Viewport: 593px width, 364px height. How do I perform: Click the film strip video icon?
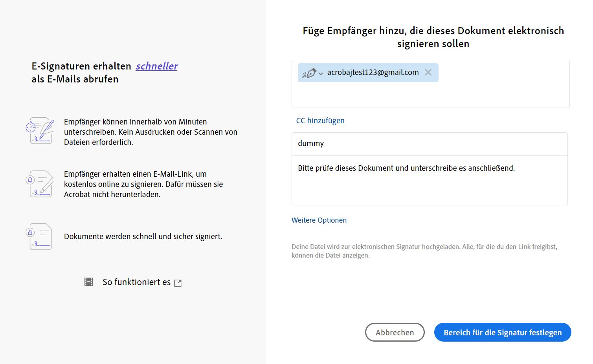click(x=89, y=282)
